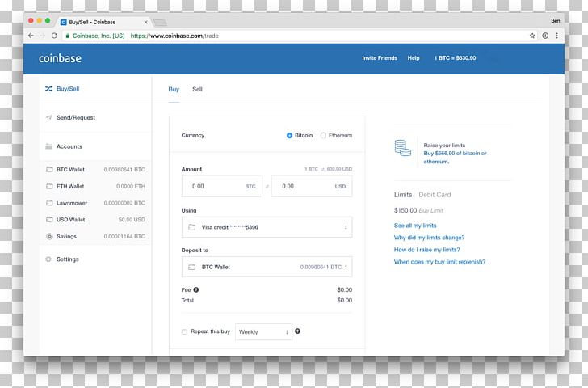Reload the page with the refresh icon

tap(54, 36)
